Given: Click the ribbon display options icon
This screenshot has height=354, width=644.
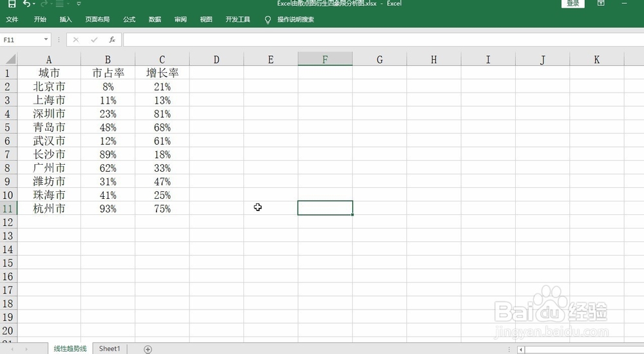Looking at the screenshot, I should click(x=601, y=3).
